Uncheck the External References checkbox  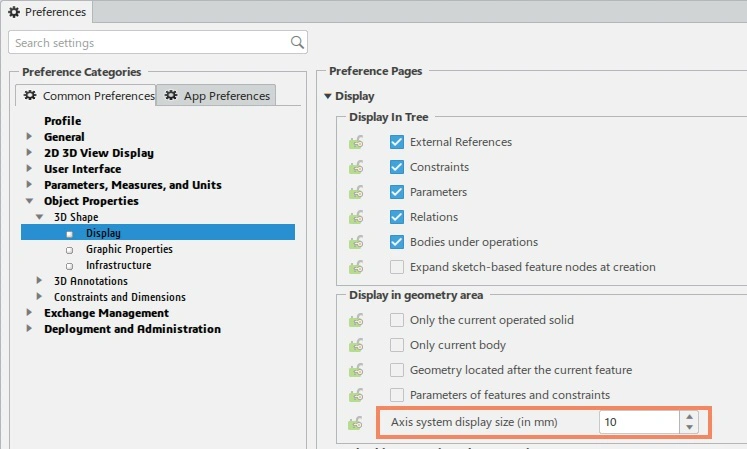coord(397,142)
